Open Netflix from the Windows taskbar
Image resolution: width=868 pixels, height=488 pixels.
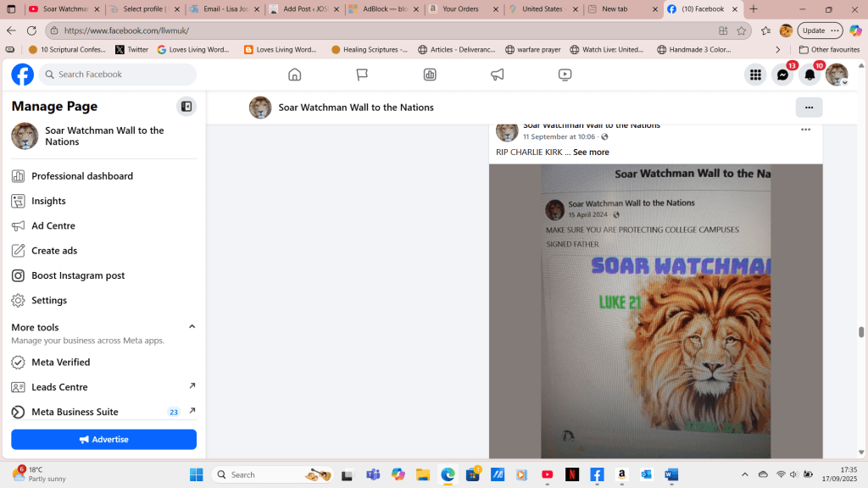(572, 474)
